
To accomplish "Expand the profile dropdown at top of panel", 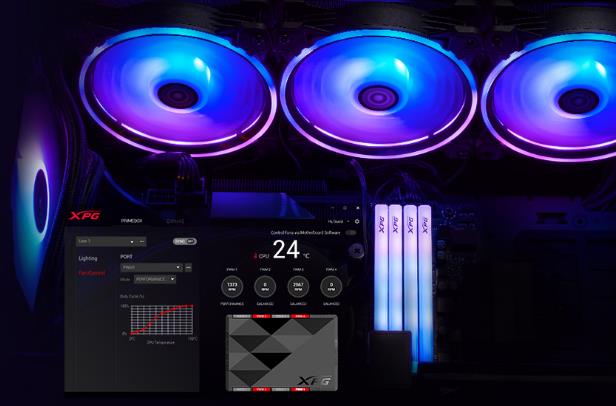I will pyautogui.click(x=105, y=241).
